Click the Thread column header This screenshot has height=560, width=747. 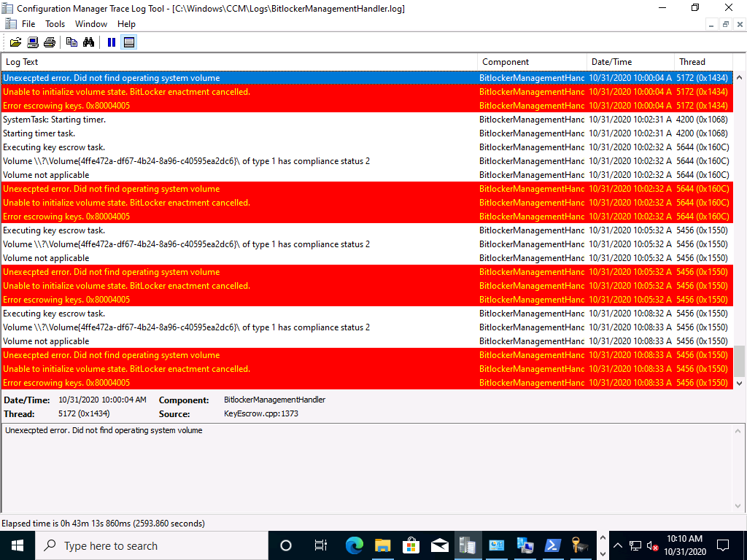pos(704,62)
